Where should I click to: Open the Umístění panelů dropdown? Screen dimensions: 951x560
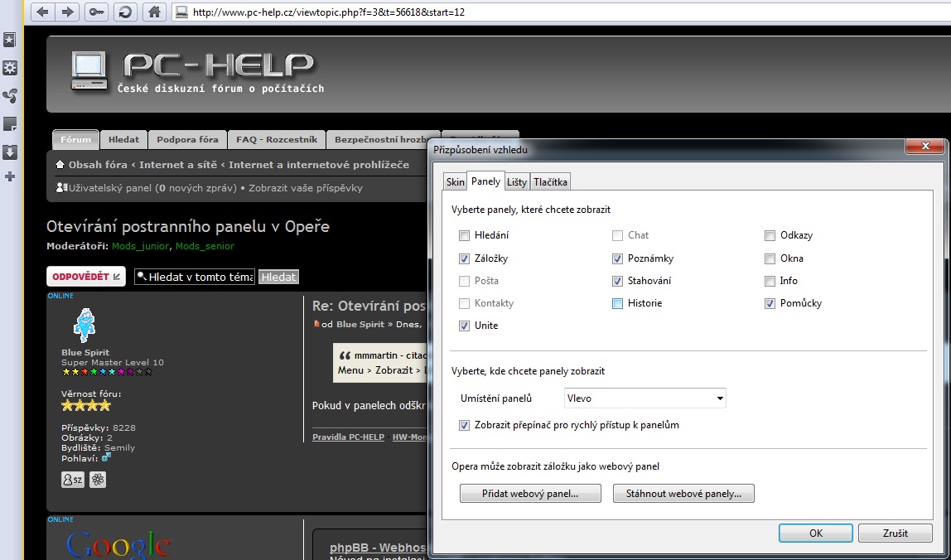(644, 398)
